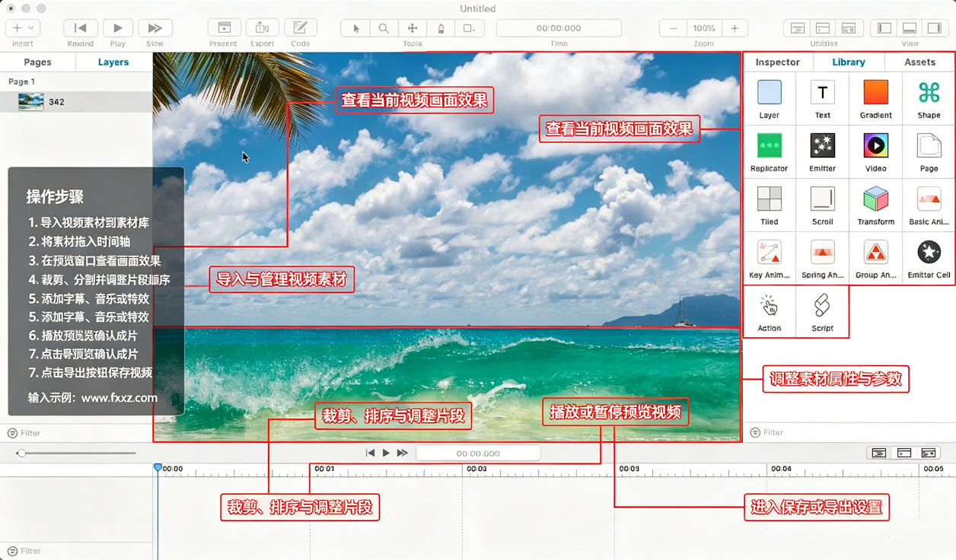Viewport: 956px width, 560px height.
Task: Click the 00:03 mark on timeline ruler
Action: 629,469
